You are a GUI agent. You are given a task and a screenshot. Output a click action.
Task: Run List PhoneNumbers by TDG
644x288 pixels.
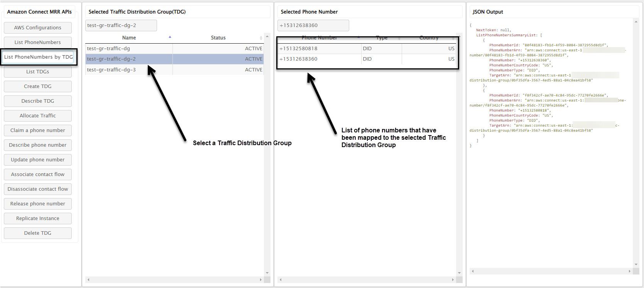click(x=39, y=57)
